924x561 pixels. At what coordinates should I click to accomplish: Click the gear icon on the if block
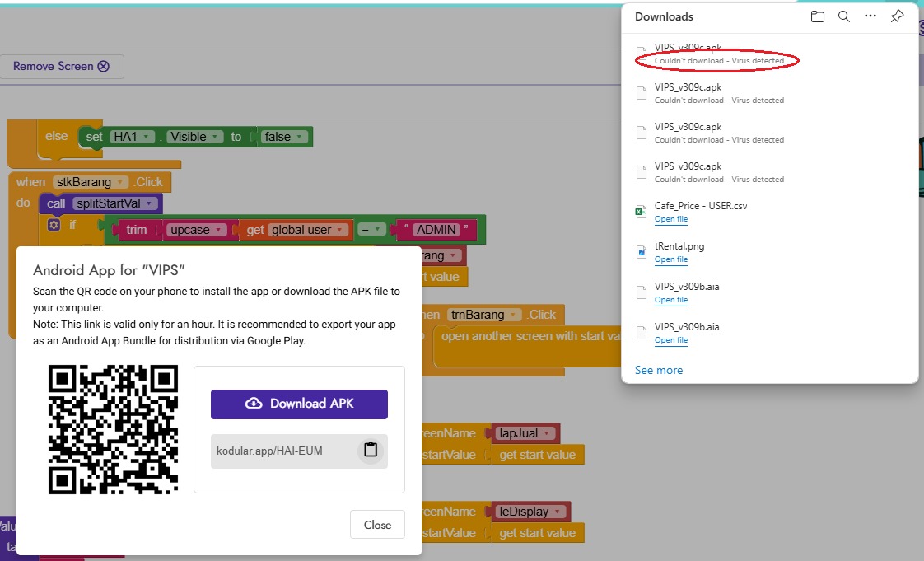pos(54,225)
